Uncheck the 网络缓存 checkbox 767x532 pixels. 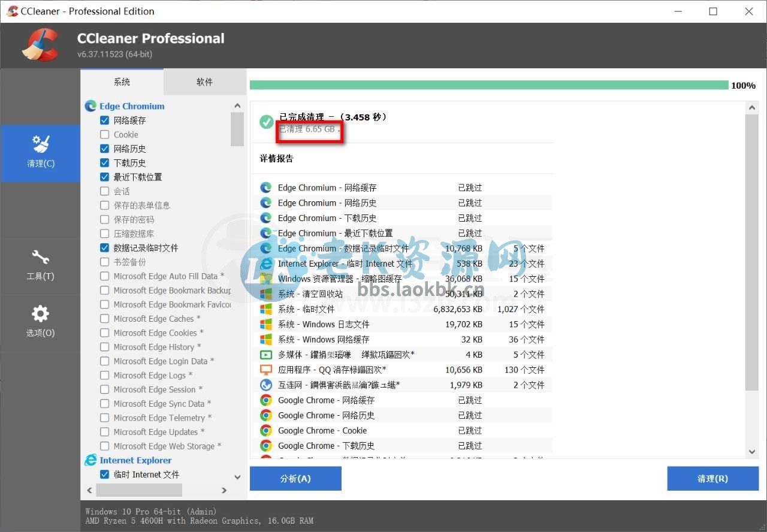pos(104,120)
